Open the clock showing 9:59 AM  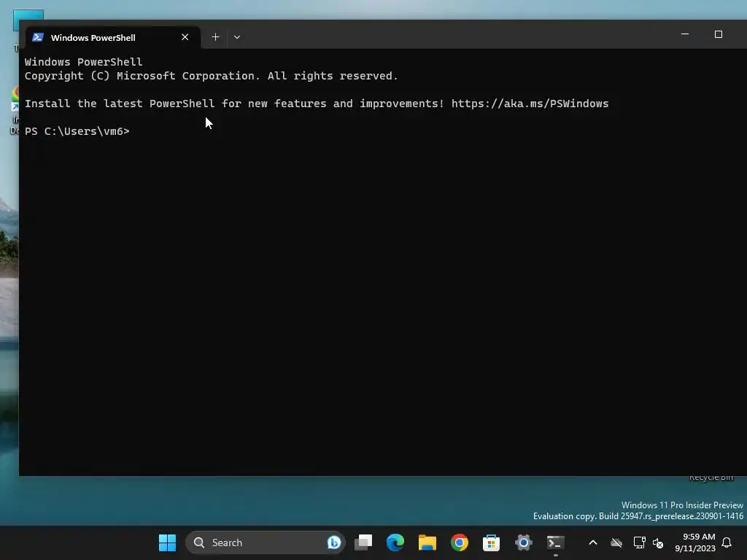695,542
